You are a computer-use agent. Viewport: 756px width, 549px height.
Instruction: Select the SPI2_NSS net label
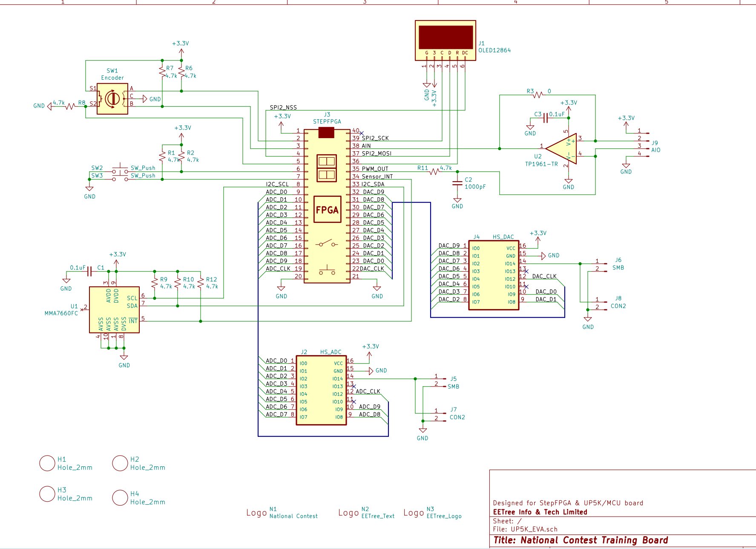(283, 107)
